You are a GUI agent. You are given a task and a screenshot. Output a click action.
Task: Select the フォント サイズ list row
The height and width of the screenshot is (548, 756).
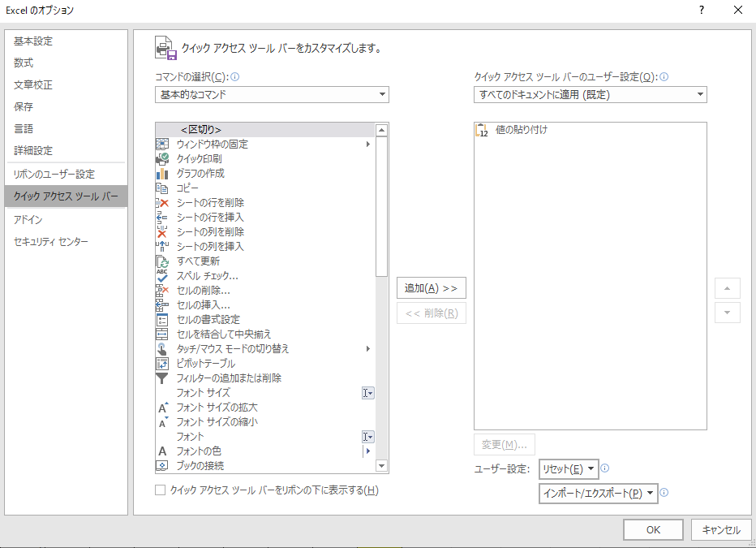tap(265, 393)
